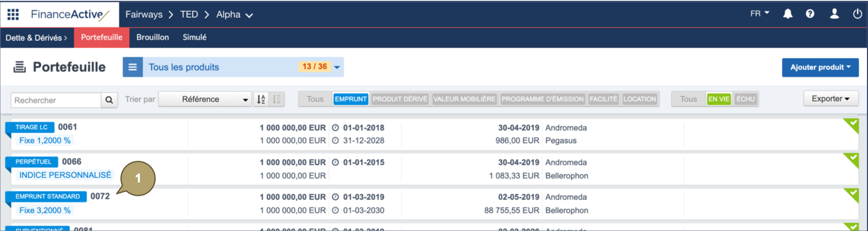Screen dimensions: 868x231
Task: Click the help question mark icon
Action: 810,14
